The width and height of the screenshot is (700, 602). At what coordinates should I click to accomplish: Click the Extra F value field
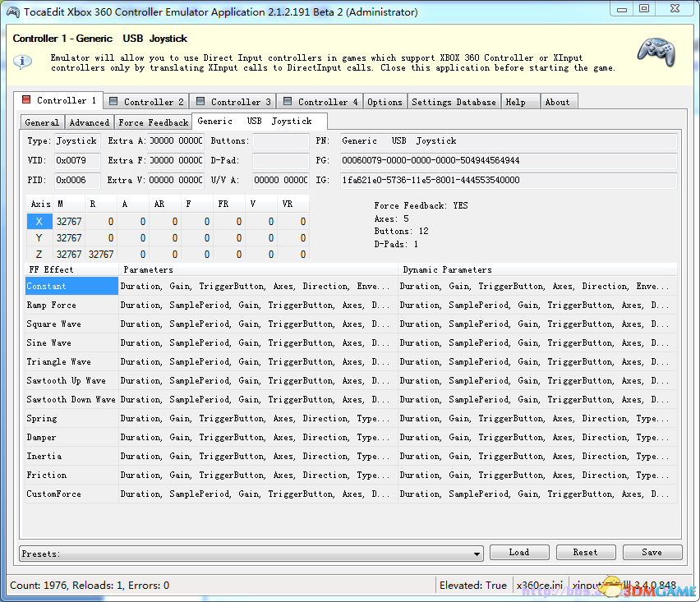pyautogui.click(x=176, y=161)
